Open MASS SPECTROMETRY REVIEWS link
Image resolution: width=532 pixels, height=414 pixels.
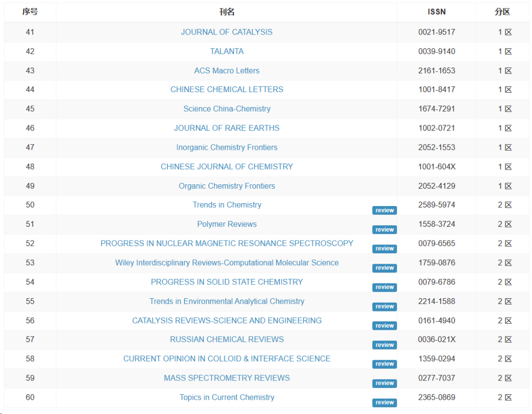(227, 378)
